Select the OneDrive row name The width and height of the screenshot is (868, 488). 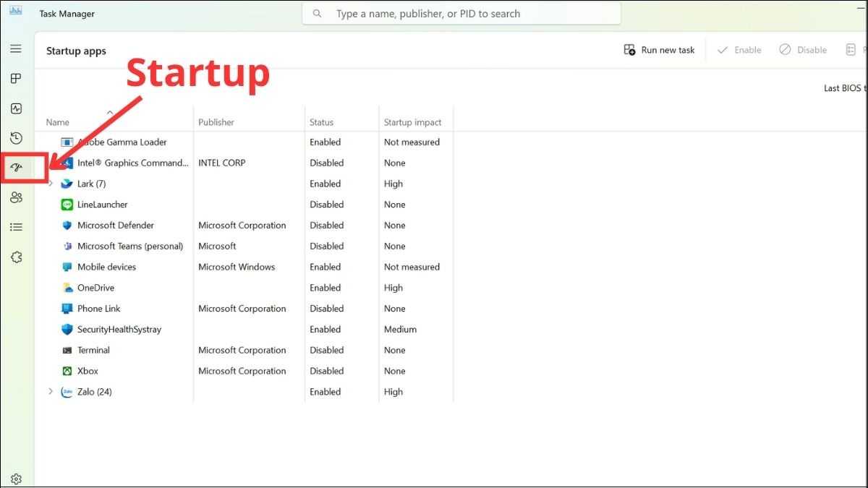click(x=96, y=288)
